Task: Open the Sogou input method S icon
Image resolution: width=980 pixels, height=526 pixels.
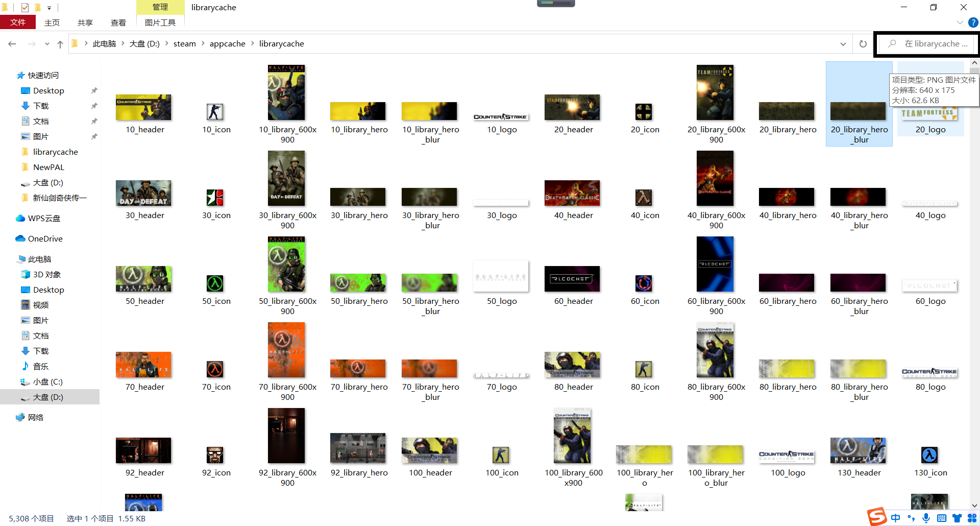Action: click(877, 517)
